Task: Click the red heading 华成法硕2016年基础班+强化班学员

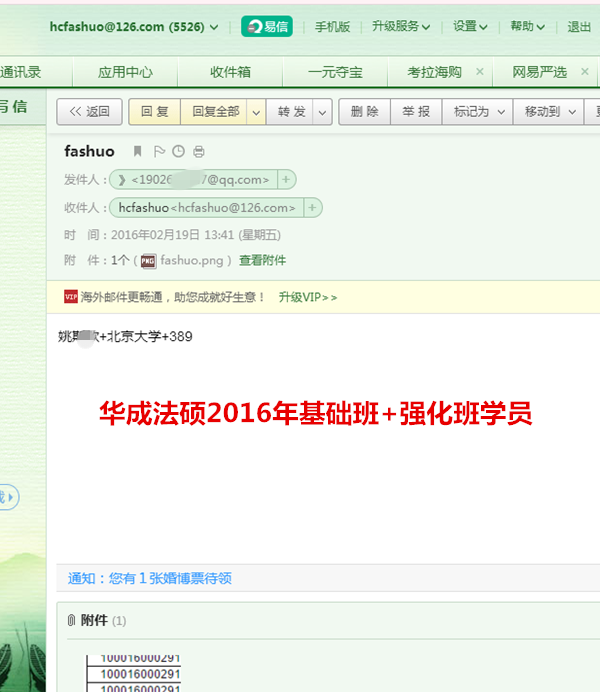Action: pos(315,414)
